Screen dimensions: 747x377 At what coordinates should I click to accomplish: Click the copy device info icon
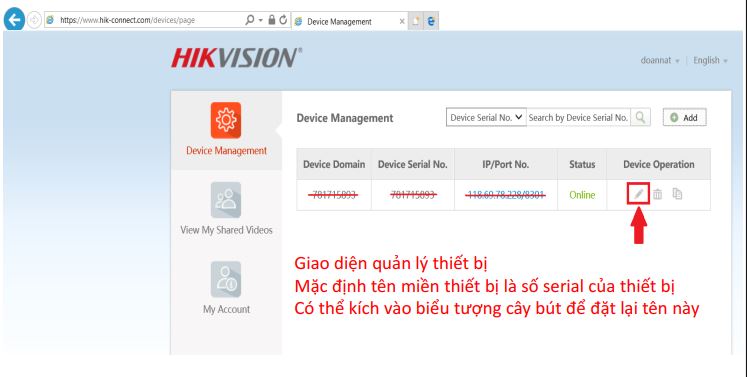[x=677, y=194]
